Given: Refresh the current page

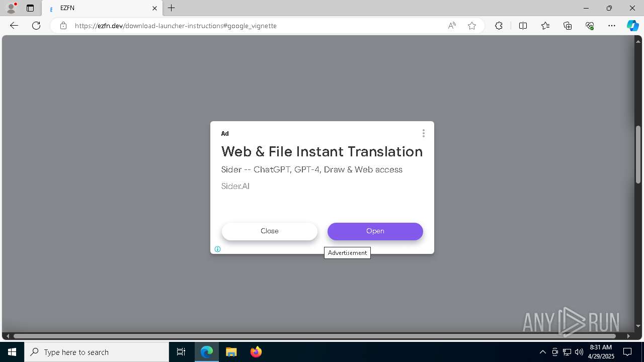Looking at the screenshot, I should (x=36, y=26).
